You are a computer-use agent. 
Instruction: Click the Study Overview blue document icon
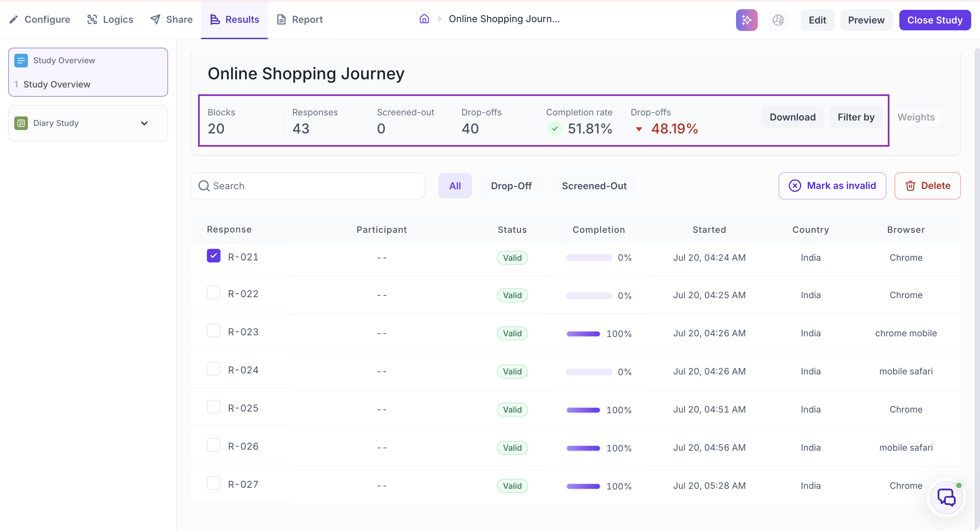click(21, 61)
